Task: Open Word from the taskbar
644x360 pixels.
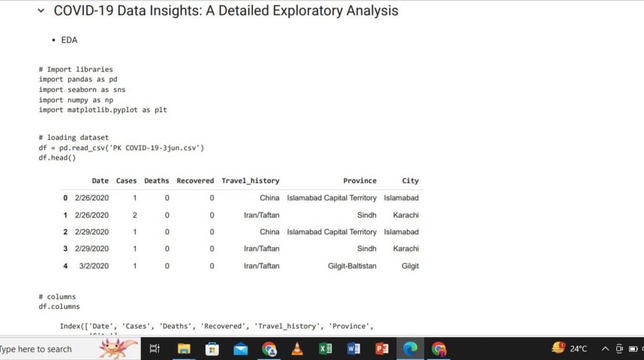Action: pyautogui.click(x=354, y=348)
